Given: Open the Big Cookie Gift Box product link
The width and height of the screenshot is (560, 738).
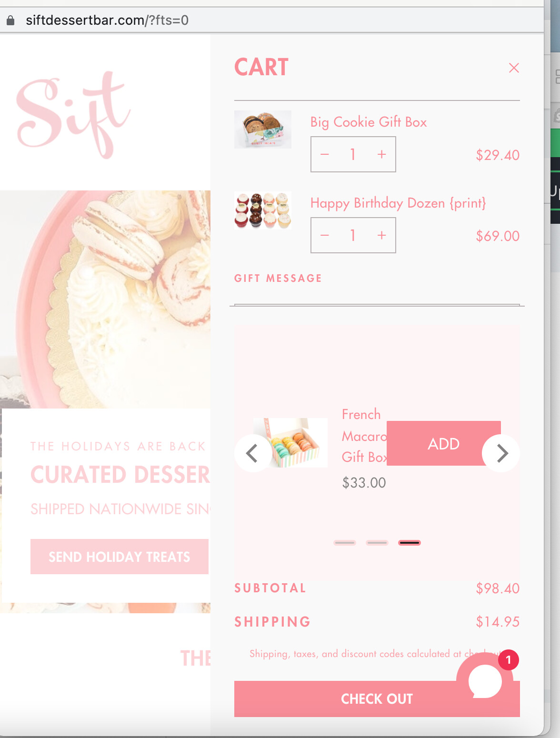Looking at the screenshot, I should click(x=369, y=122).
